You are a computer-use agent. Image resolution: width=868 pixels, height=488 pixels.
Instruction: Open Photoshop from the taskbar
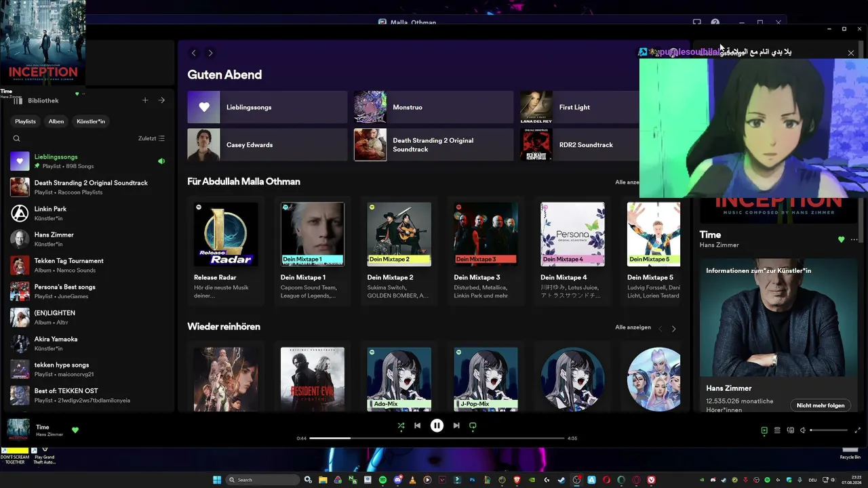pos(472,480)
